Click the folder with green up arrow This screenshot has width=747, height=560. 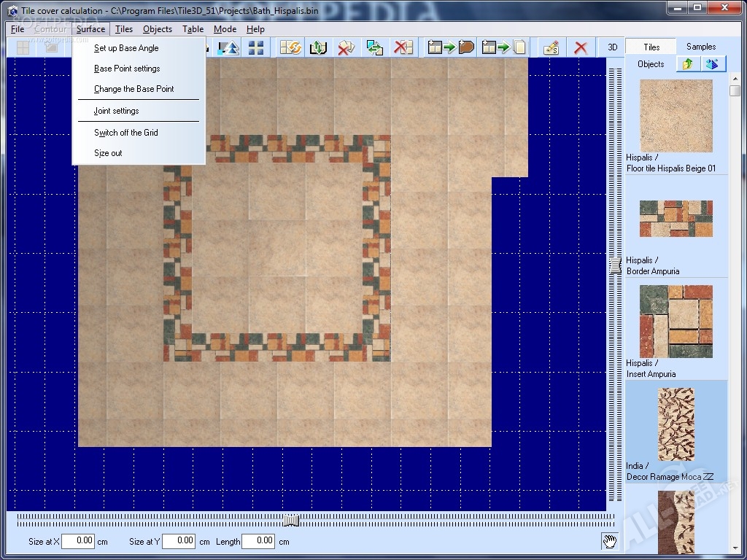click(686, 64)
